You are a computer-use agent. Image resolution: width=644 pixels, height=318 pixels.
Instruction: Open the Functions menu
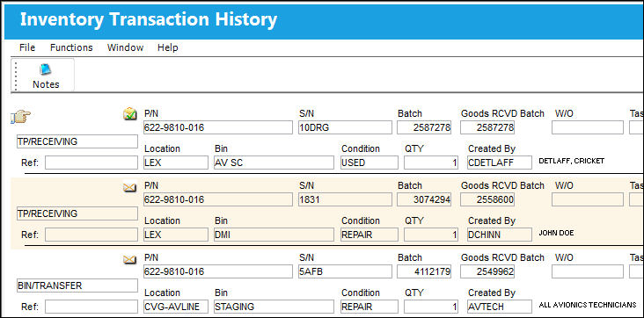(71, 47)
